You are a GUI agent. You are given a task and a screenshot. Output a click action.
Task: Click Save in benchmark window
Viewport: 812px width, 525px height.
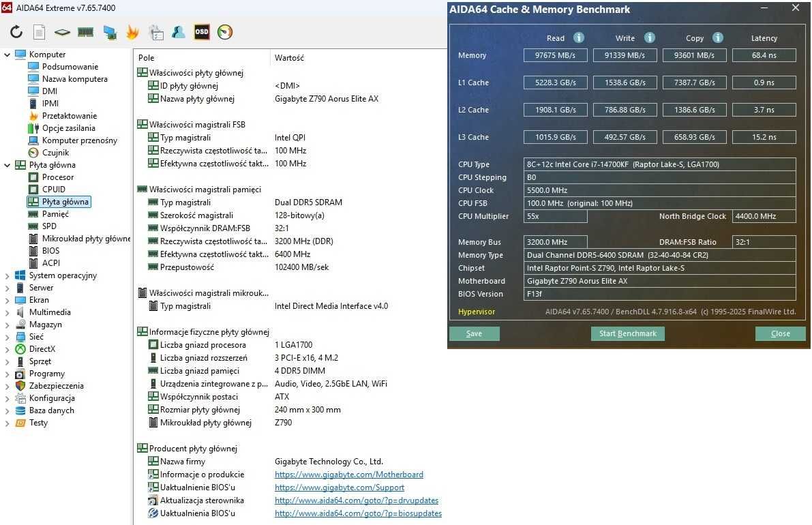click(x=475, y=333)
